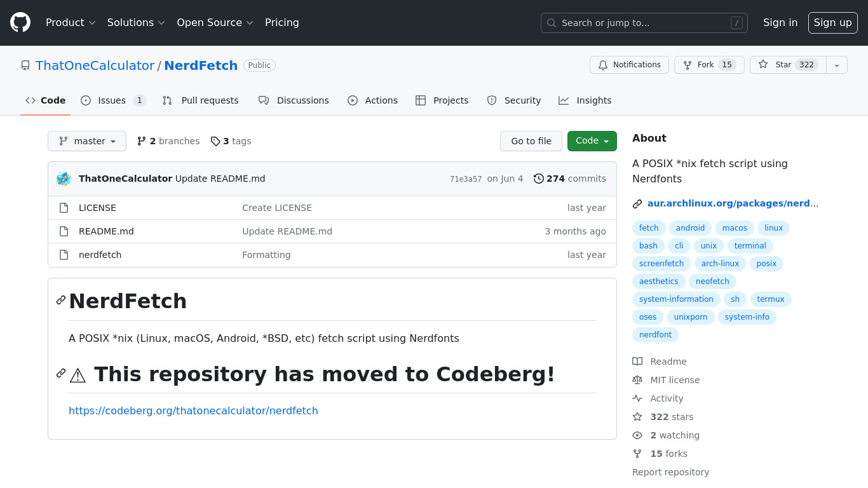Click the book icon next to Readme
This screenshot has width=868, height=488.
[x=637, y=362]
